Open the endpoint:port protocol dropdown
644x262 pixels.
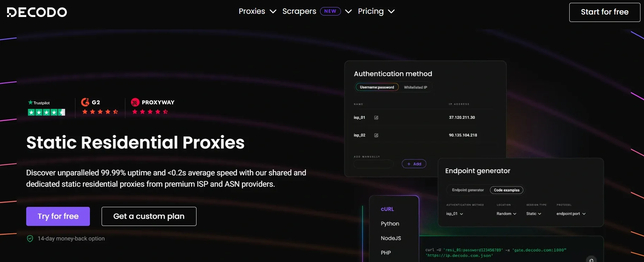click(571, 214)
